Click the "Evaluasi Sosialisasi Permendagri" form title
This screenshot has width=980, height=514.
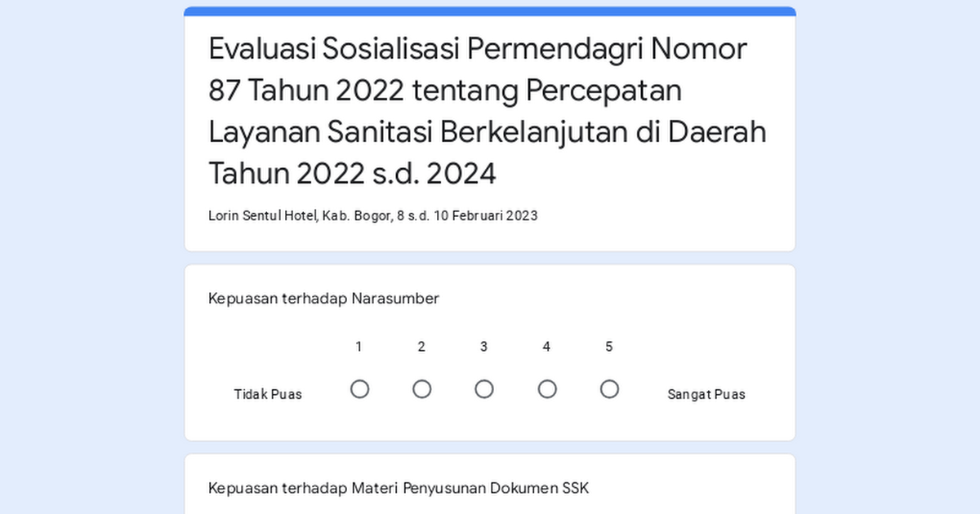coord(478,49)
